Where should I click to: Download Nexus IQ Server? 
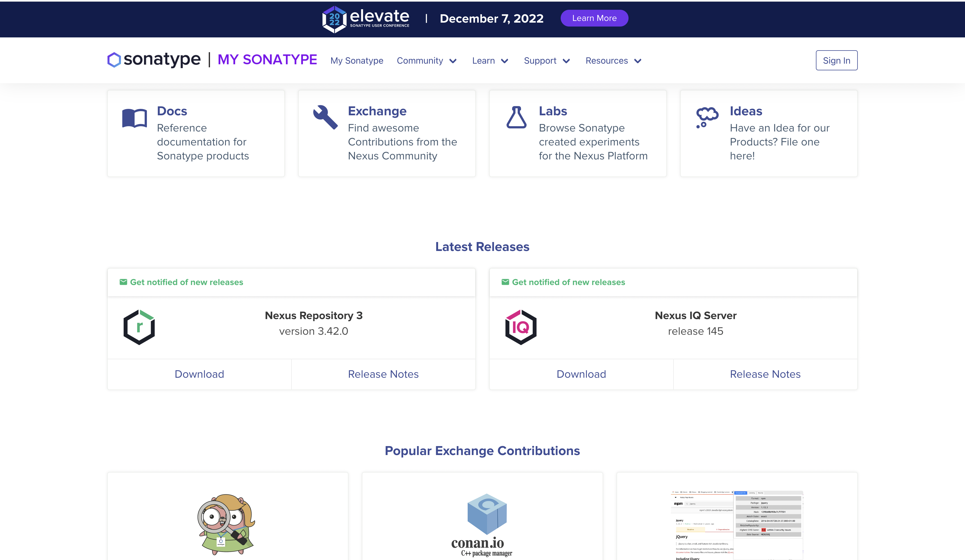tap(581, 374)
